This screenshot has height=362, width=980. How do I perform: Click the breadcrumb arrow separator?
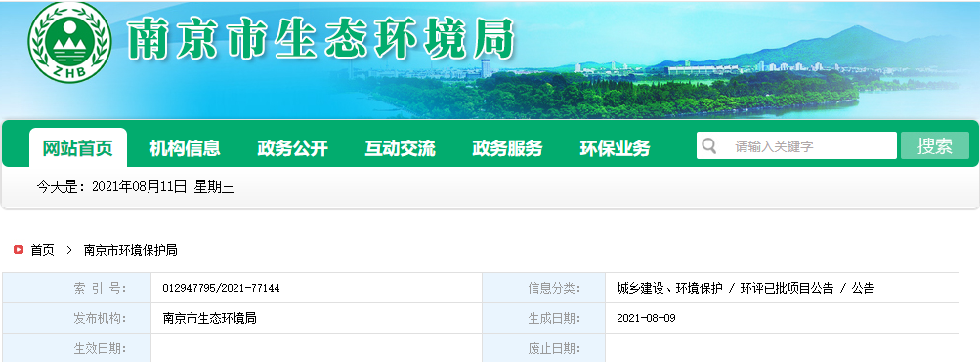(69, 251)
